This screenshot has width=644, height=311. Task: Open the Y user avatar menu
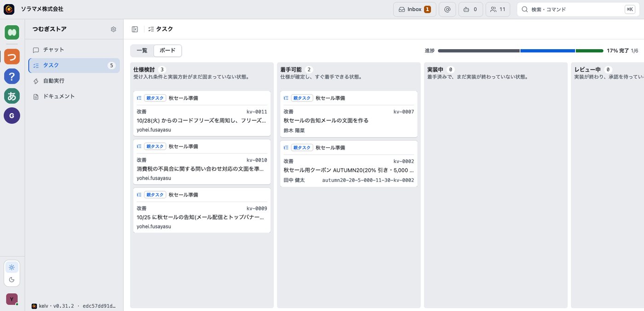click(x=12, y=299)
